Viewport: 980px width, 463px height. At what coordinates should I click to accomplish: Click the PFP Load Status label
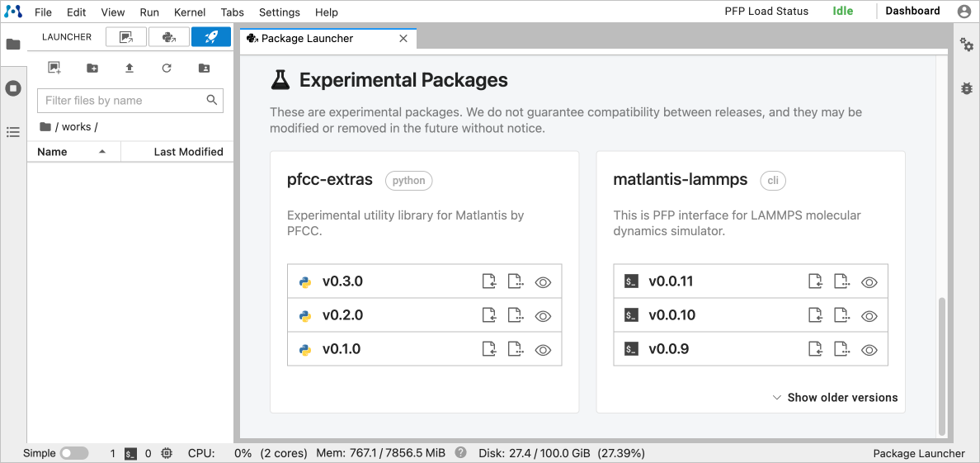[x=766, y=12]
